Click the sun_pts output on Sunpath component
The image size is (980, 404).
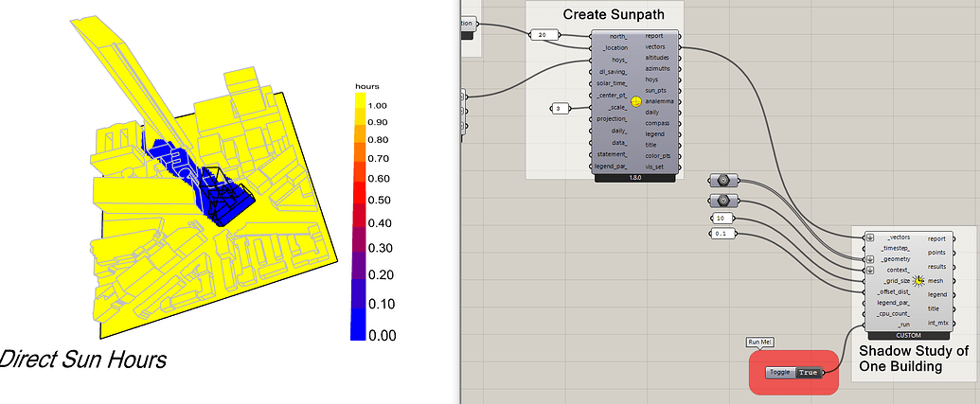tap(656, 91)
